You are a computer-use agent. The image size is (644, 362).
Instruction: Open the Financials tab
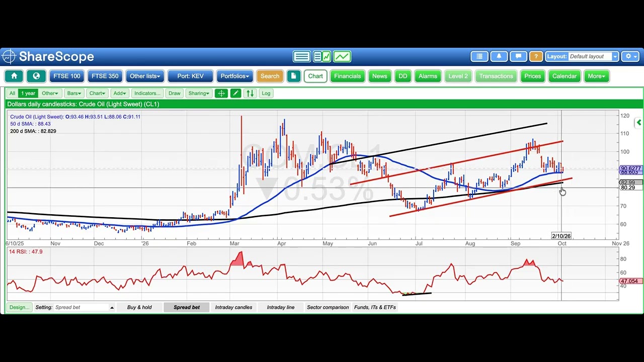(x=347, y=76)
